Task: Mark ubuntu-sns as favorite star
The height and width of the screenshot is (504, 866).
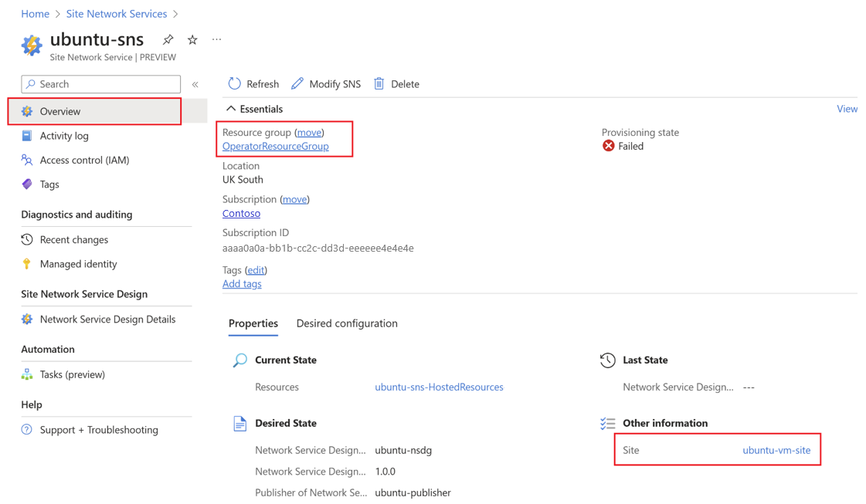Action: click(192, 39)
